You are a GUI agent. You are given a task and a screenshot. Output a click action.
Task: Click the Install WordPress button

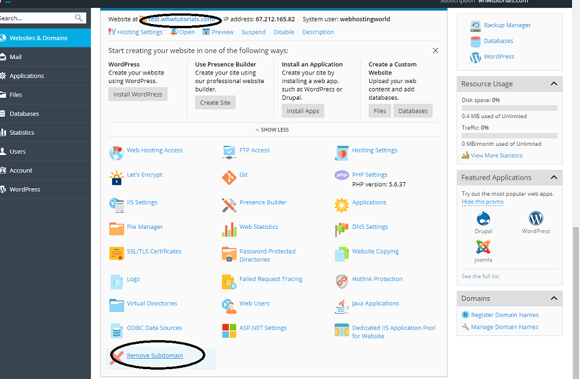137,94
